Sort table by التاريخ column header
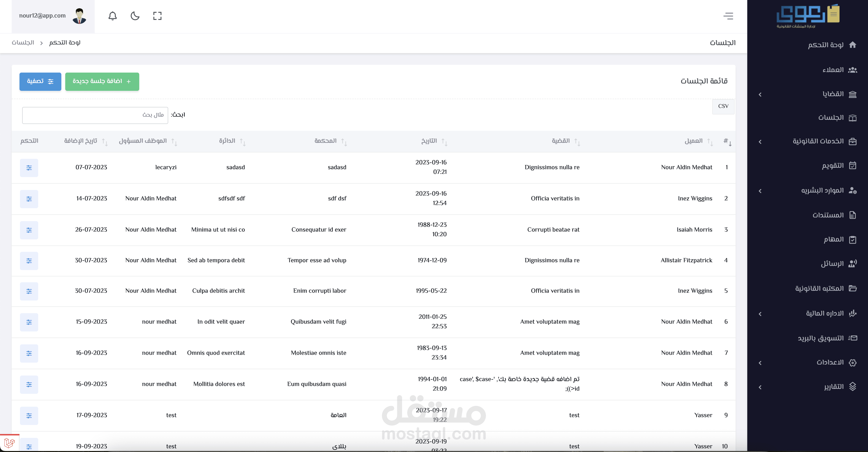Screen dimensions: 868x452 pos(429,141)
